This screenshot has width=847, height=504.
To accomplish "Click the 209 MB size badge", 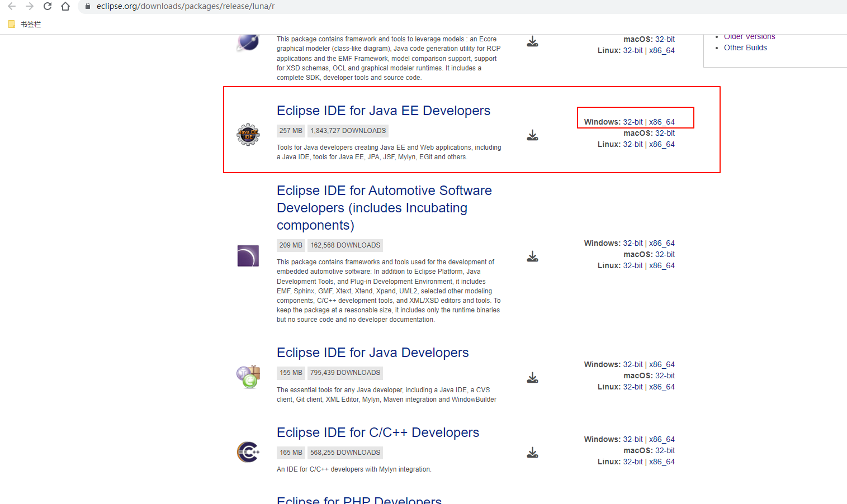I will (291, 245).
